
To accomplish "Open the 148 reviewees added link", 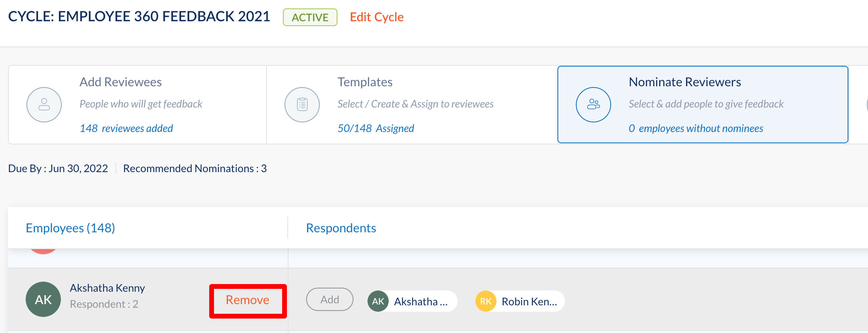I will coord(126,128).
